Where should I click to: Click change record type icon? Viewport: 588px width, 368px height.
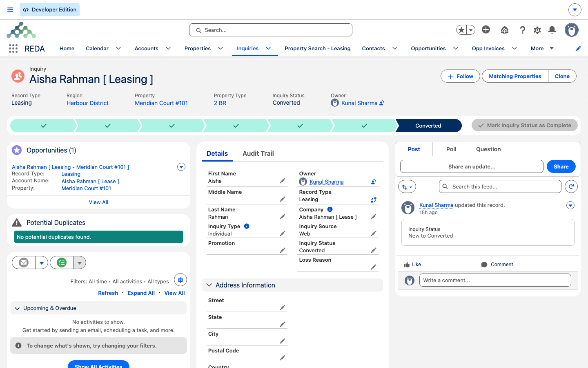[374, 200]
